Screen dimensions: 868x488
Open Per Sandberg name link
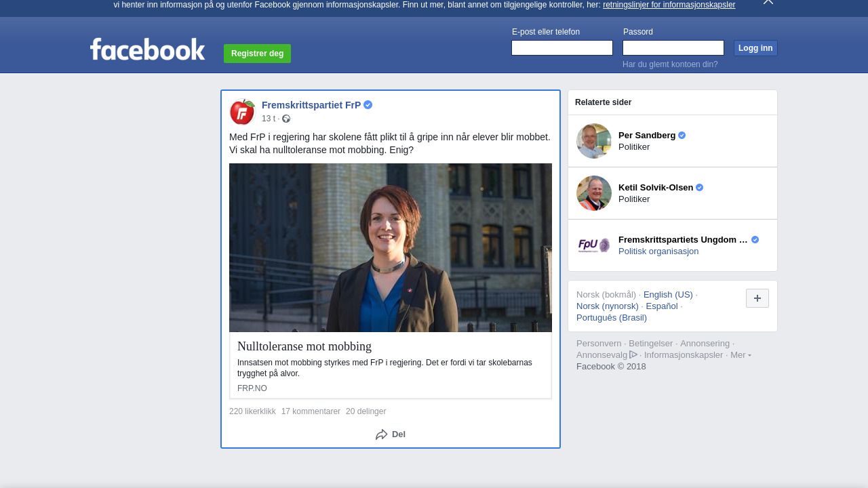pyautogui.click(x=647, y=136)
